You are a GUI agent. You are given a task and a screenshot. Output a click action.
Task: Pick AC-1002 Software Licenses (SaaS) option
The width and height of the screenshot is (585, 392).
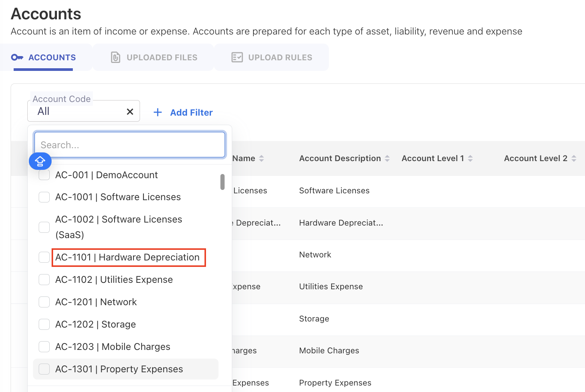point(118,227)
